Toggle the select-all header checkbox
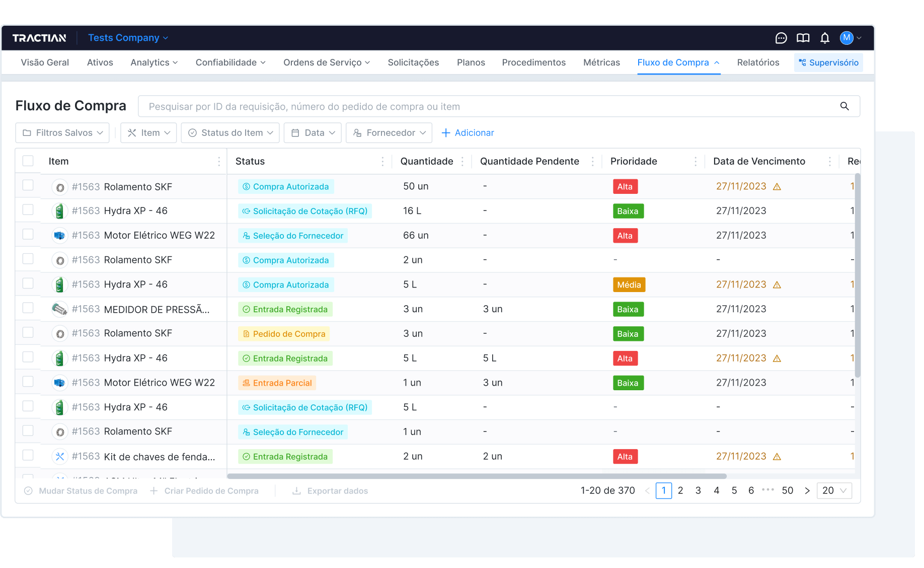Screen dimensions: 924x568 point(28,161)
